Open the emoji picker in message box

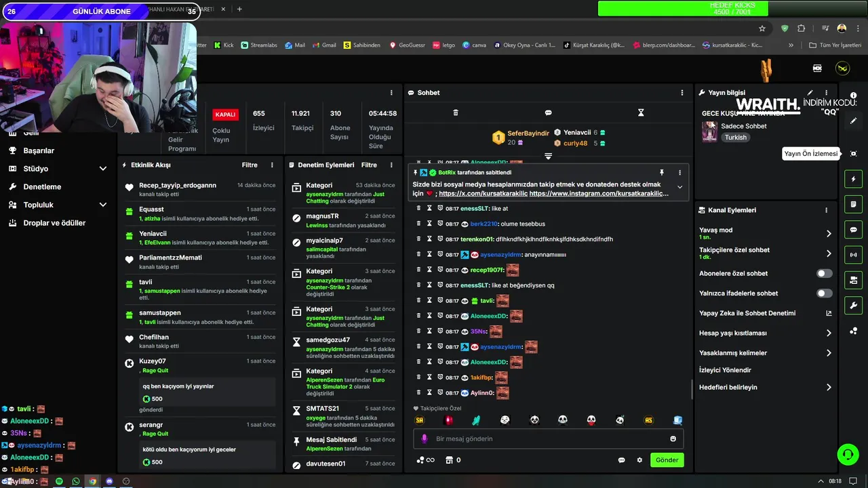(673, 439)
